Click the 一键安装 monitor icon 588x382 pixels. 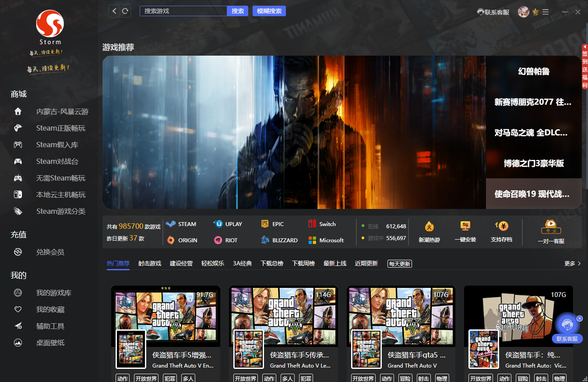pyautogui.click(x=465, y=226)
